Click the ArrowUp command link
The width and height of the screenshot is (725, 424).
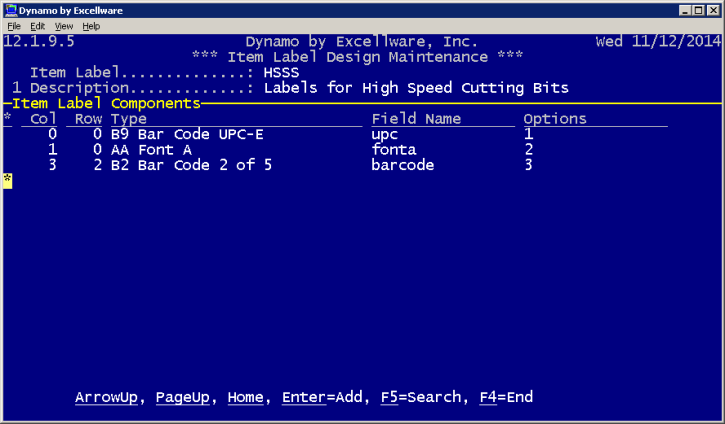(106, 397)
